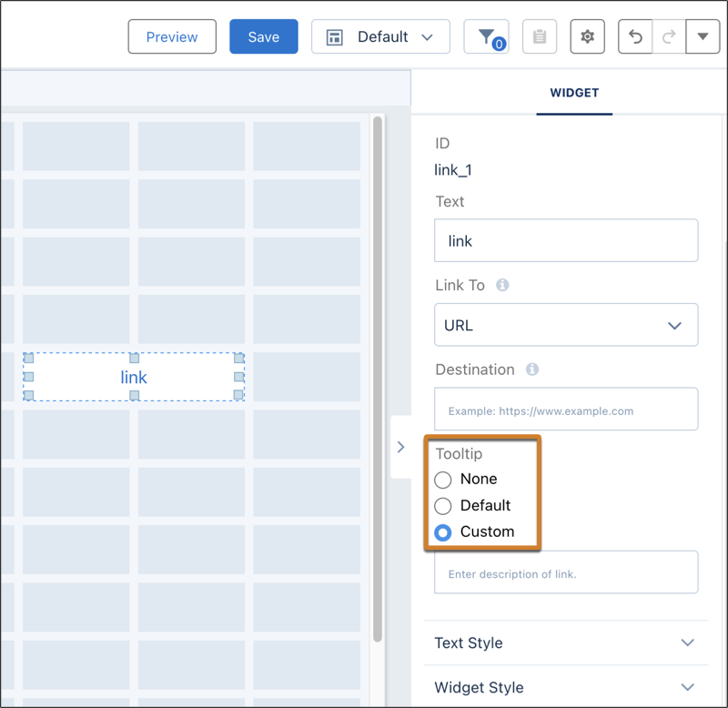Redo the last change
The image size is (728, 708).
click(x=669, y=36)
